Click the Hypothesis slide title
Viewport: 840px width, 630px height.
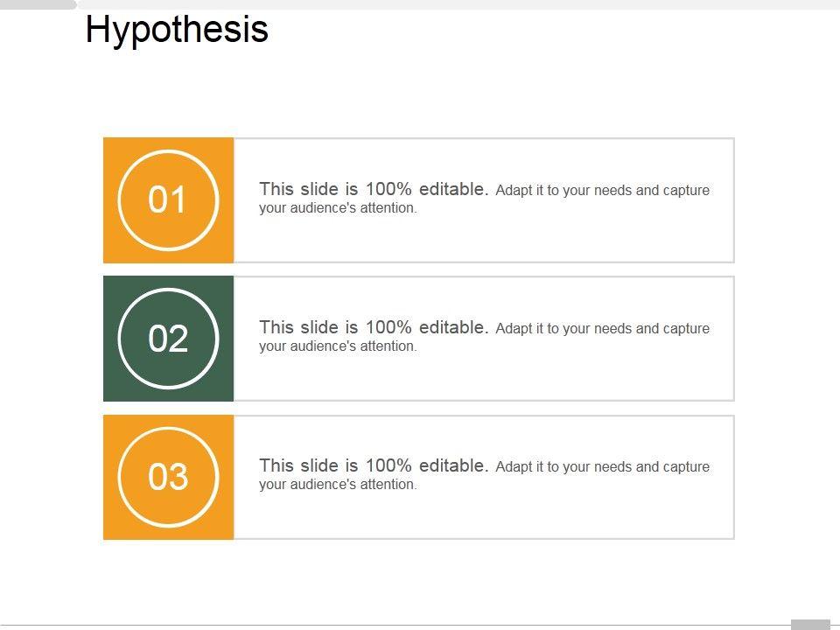click(177, 31)
